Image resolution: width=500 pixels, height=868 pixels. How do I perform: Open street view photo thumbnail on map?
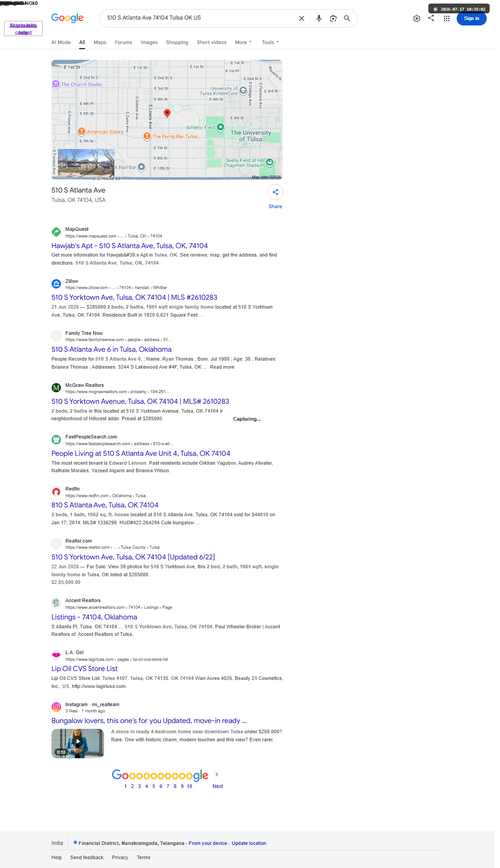(x=86, y=163)
